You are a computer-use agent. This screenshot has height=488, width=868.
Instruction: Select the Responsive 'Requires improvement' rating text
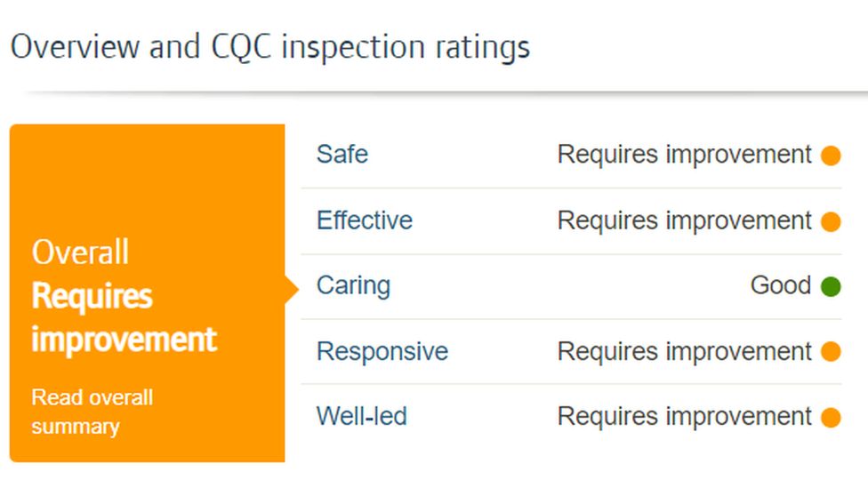[x=684, y=351]
